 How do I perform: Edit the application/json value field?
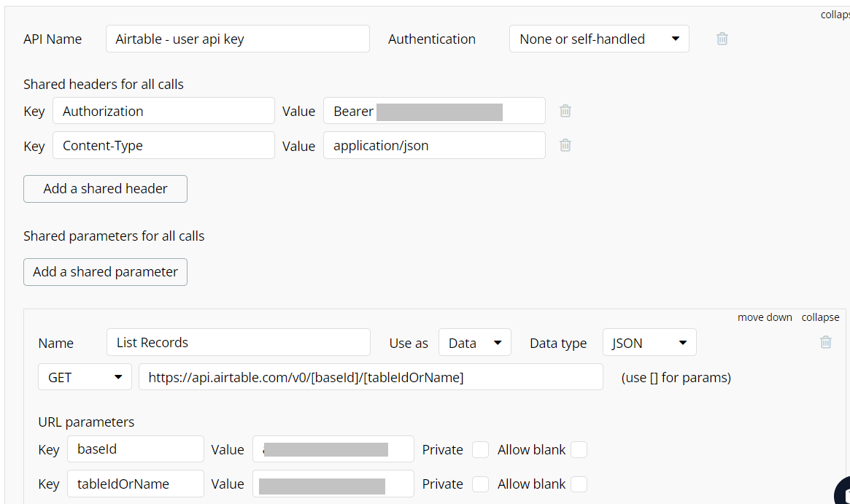click(434, 145)
